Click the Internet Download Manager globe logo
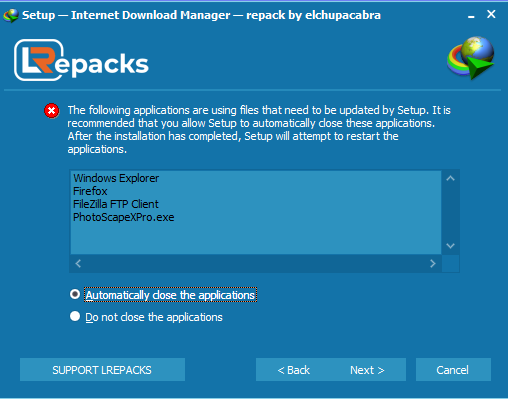508x399 pixels. [x=471, y=58]
